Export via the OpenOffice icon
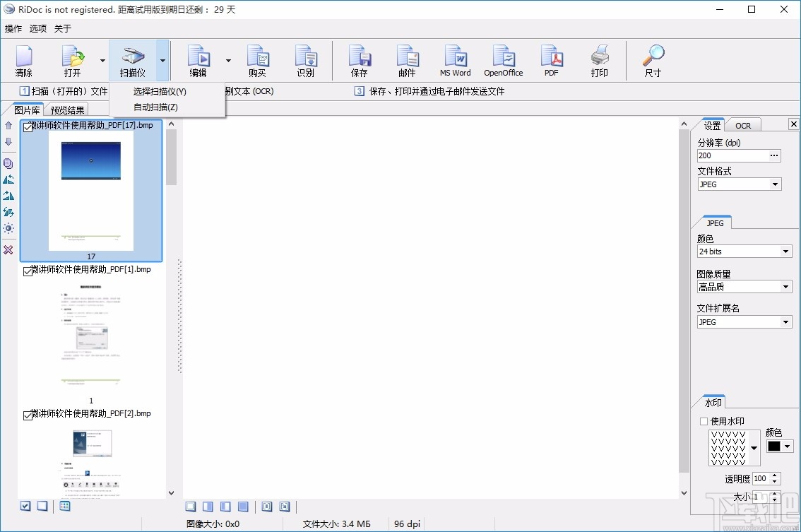Viewport: 801px width, 532px height. point(504,60)
